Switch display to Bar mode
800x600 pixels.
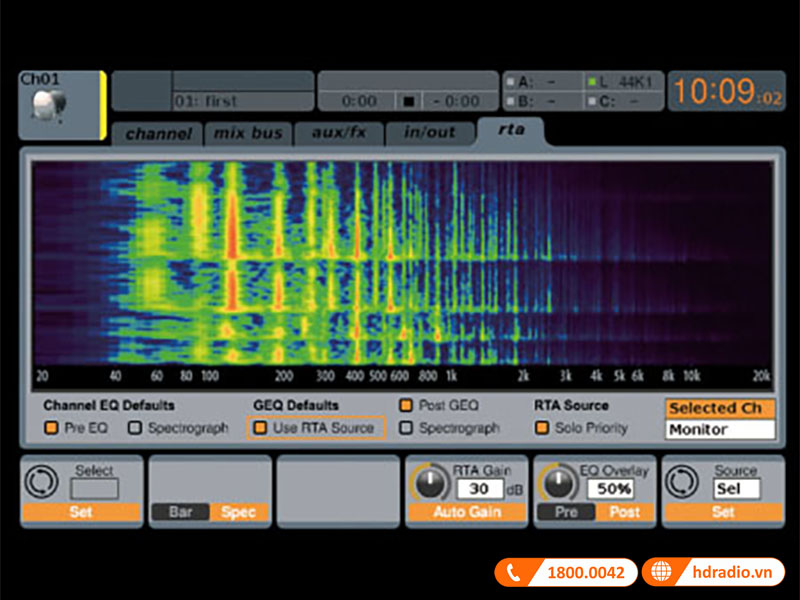(x=179, y=512)
